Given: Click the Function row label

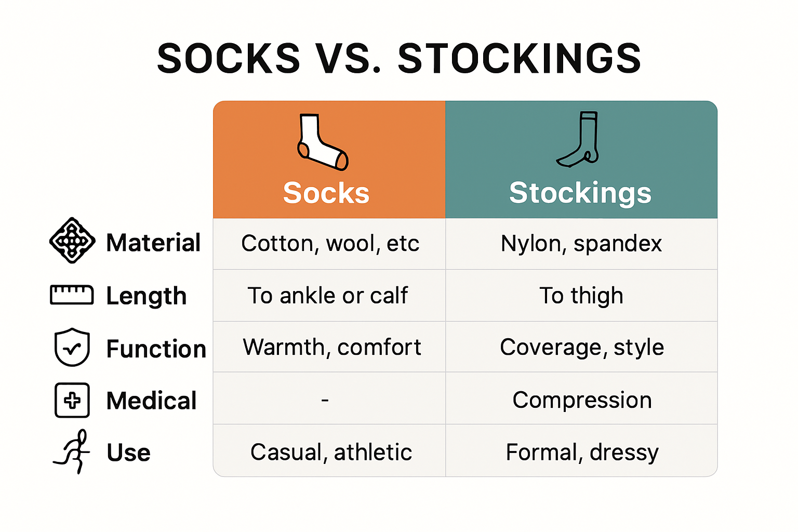Looking at the screenshot, I should pyautogui.click(x=156, y=349).
